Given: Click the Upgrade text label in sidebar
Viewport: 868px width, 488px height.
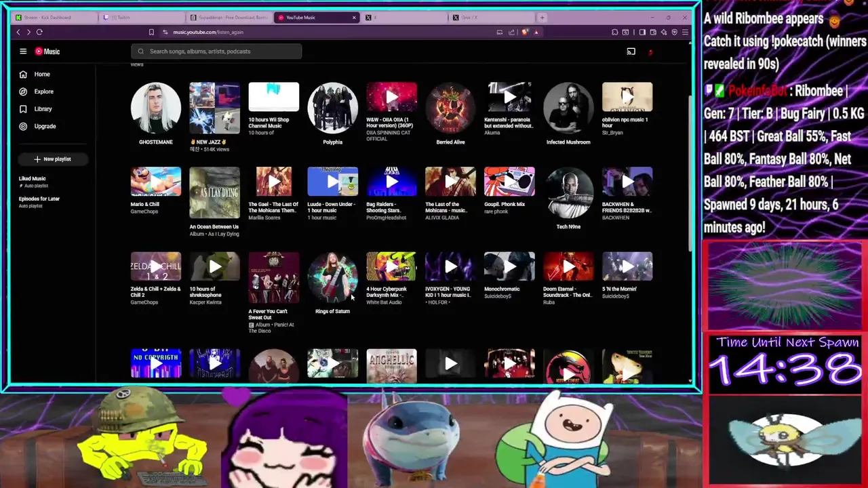Looking at the screenshot, I should (45, 126).
